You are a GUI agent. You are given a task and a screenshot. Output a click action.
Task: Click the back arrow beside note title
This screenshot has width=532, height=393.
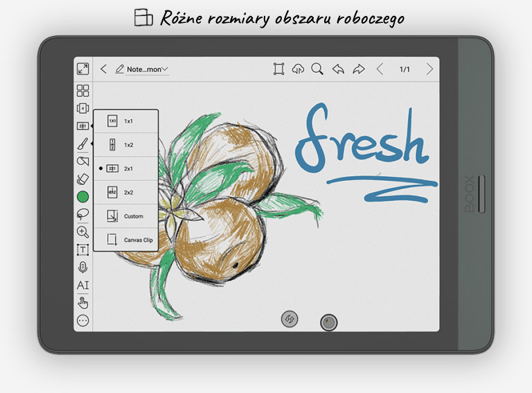(x=104, y=69)
